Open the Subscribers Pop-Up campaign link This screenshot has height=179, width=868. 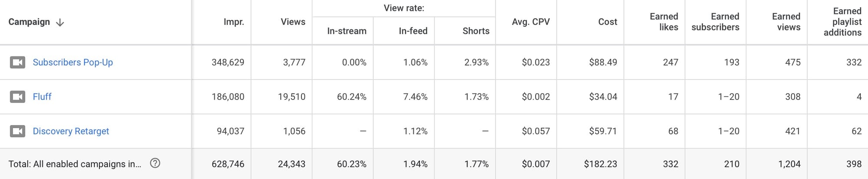coord(72,62)
